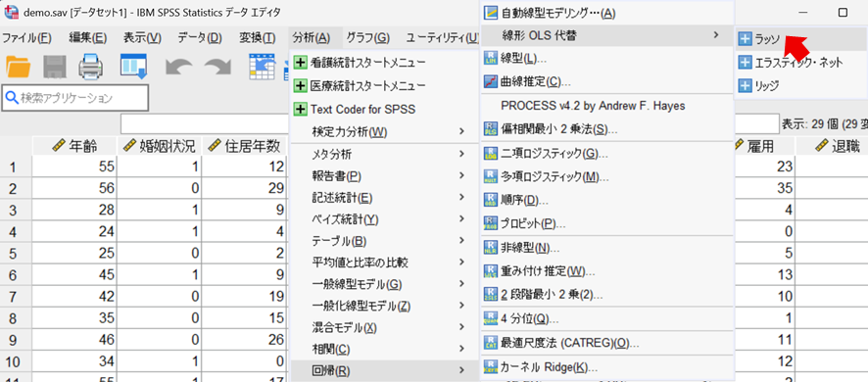This screenshot has height=382, width=868.
Task: Click the Text Coder for SPSS plus icon
Action: [x=301, y=109]
